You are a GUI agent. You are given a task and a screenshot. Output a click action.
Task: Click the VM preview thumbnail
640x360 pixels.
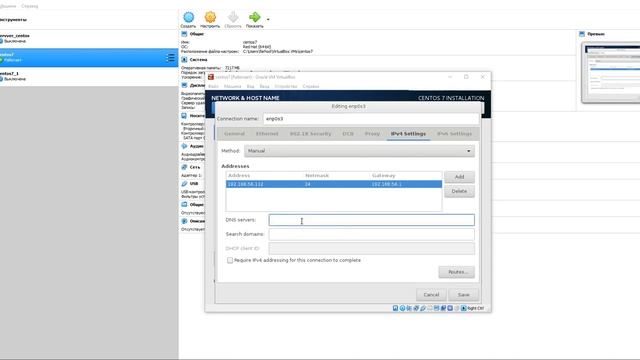(x=611, y=73)
